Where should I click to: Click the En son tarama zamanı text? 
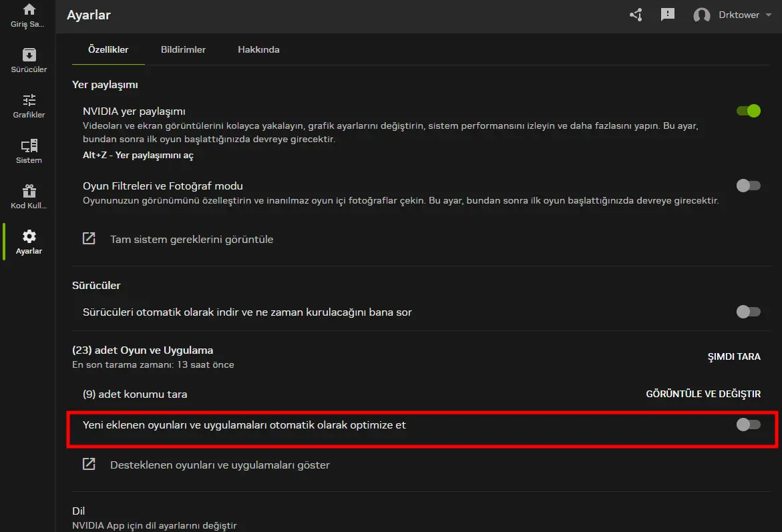point(153,364)
